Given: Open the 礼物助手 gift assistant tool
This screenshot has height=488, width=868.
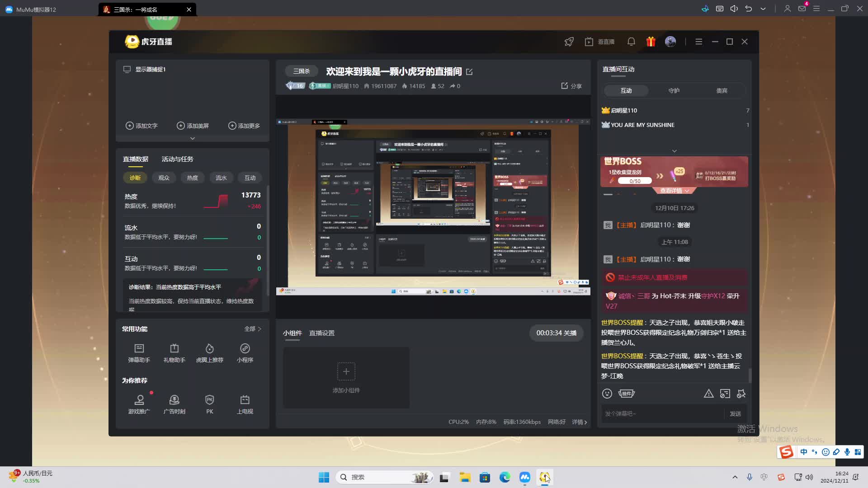Looking at the screenshot, I should pos(174,353).
